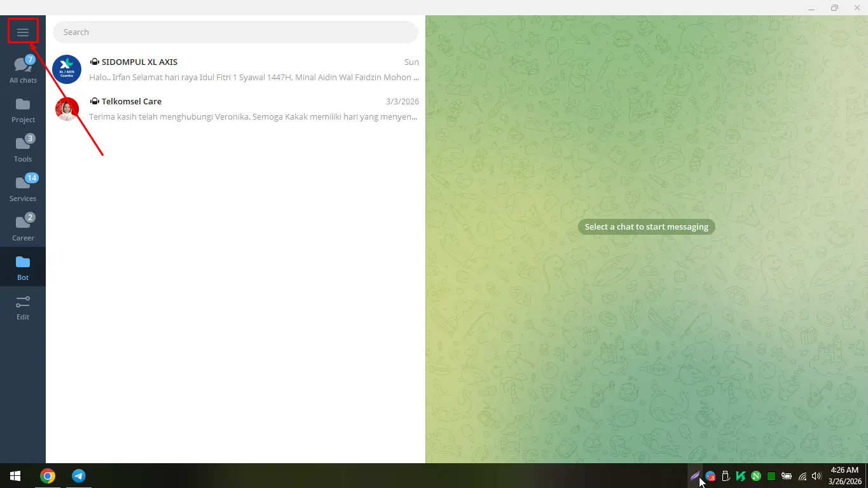This screenshot has height=488, width=868.
Task: Open the Project chat folder
Action: click(x=23, y=109)
